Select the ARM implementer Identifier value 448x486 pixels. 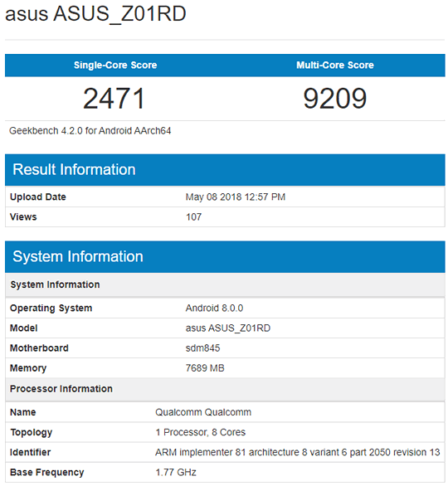pos(298,453)
